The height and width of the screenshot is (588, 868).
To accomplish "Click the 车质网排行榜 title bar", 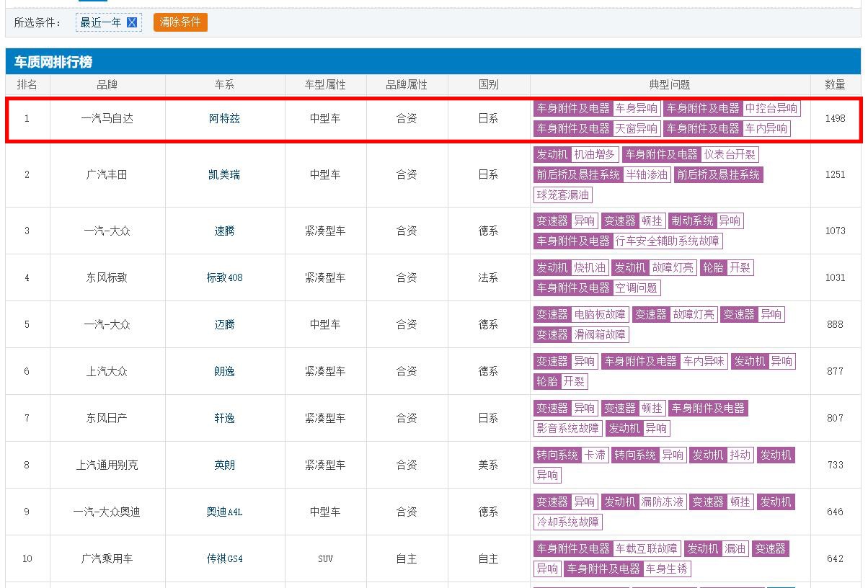I will [433, 62].
